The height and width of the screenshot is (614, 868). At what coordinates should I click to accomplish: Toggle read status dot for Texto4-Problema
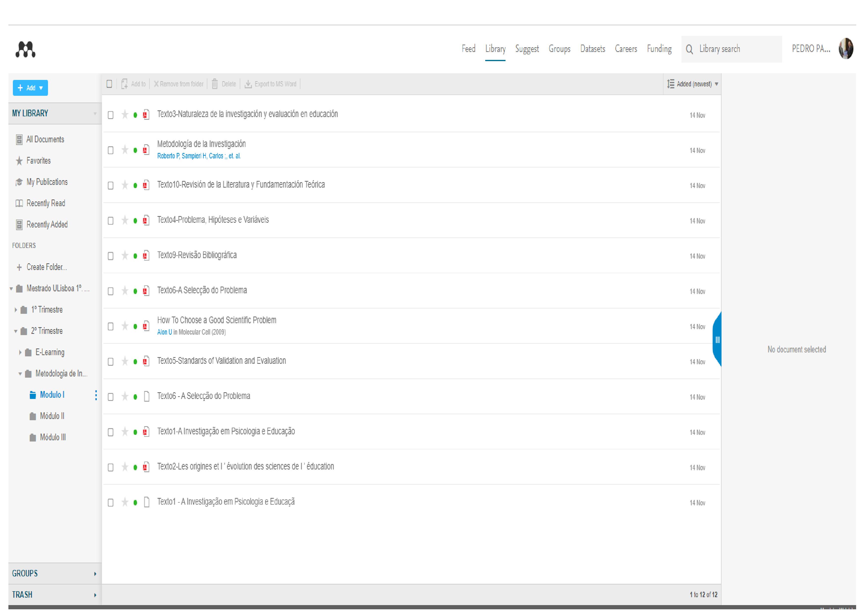tap(135, 221)
